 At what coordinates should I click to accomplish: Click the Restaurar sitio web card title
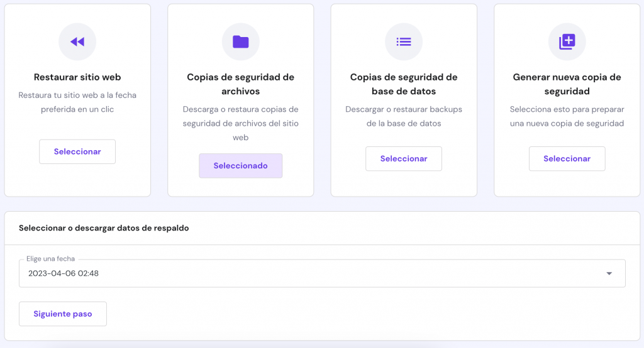click(77, 77)
